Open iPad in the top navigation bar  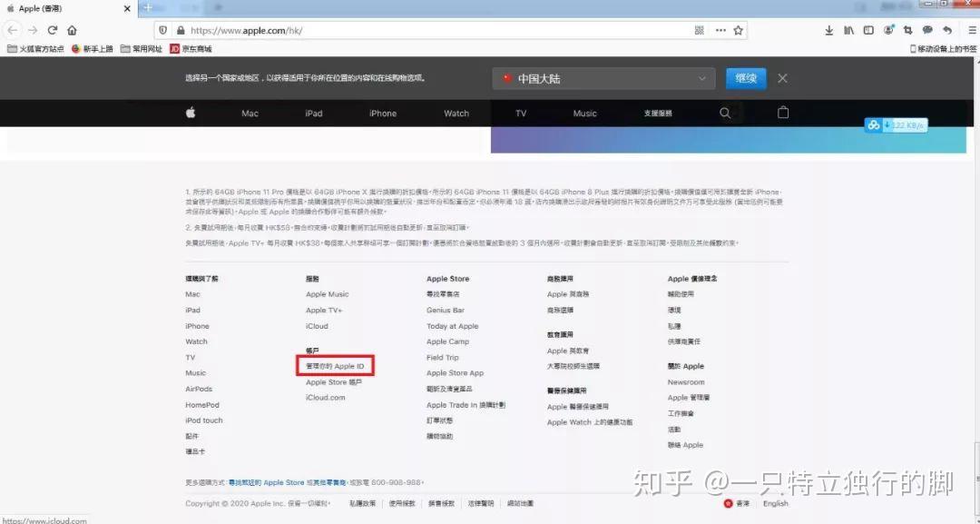point(314,114)
